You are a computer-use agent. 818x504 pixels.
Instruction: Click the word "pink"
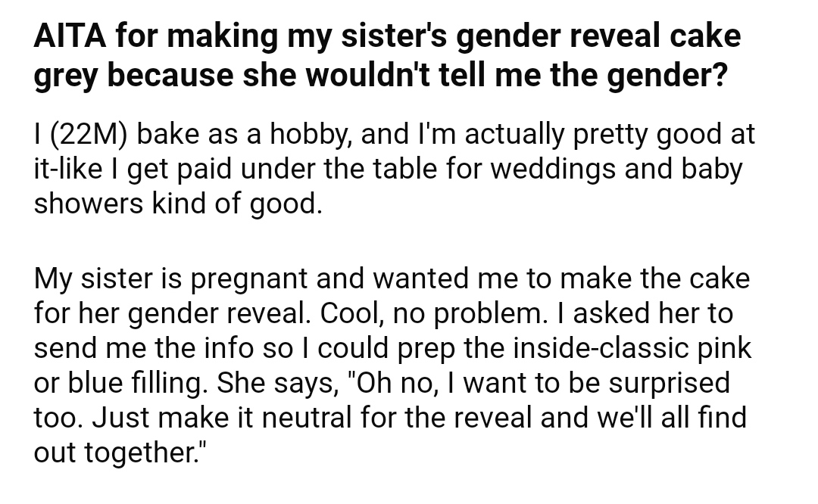point(725,348)
